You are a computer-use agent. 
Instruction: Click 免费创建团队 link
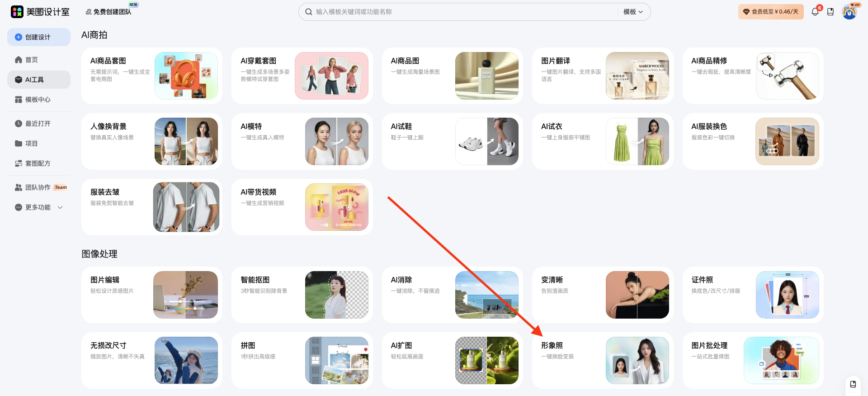click(x=108, y=12)
